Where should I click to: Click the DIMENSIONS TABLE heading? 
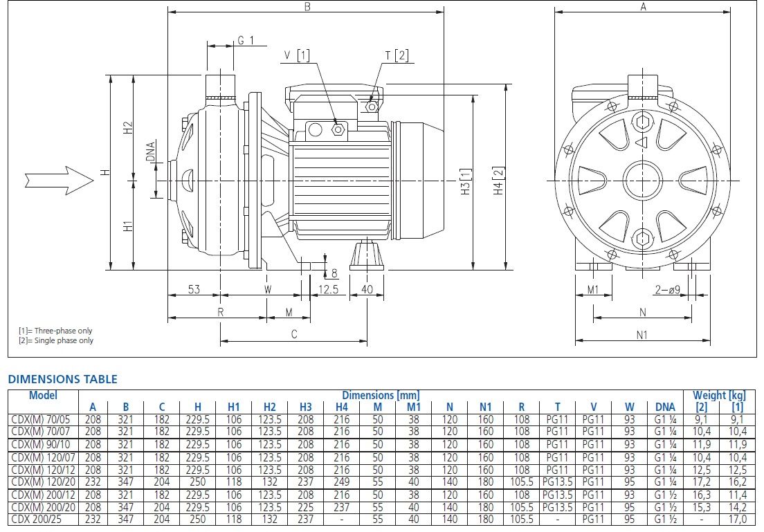click(x=63, y=379)
